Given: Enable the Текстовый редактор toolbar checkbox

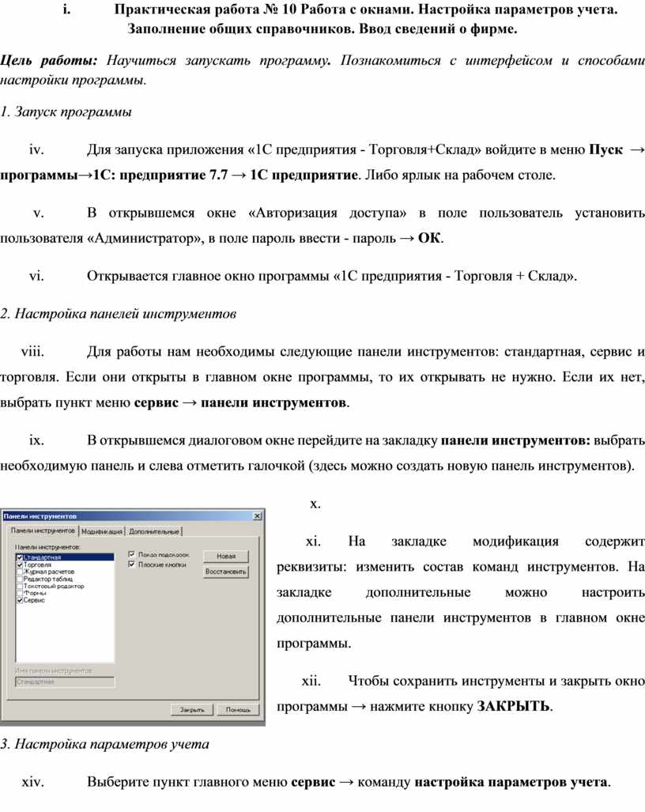Looking at the screenshot, I should pyautogui.click(x=20, y=586).
